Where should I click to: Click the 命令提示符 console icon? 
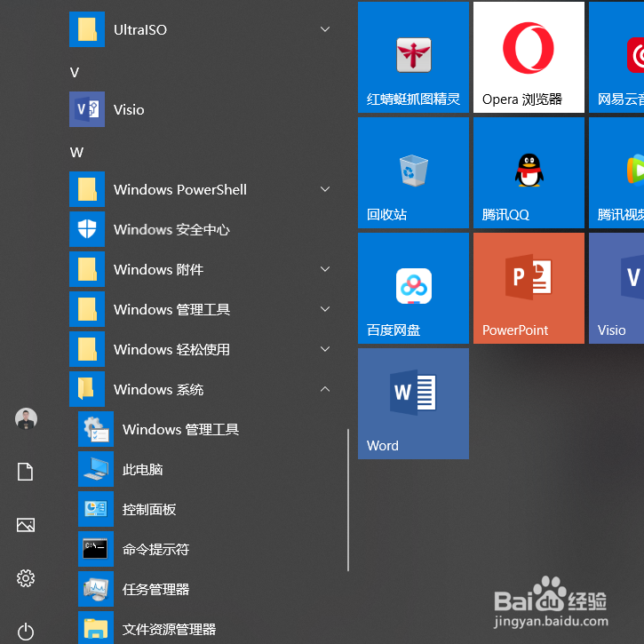96,549
